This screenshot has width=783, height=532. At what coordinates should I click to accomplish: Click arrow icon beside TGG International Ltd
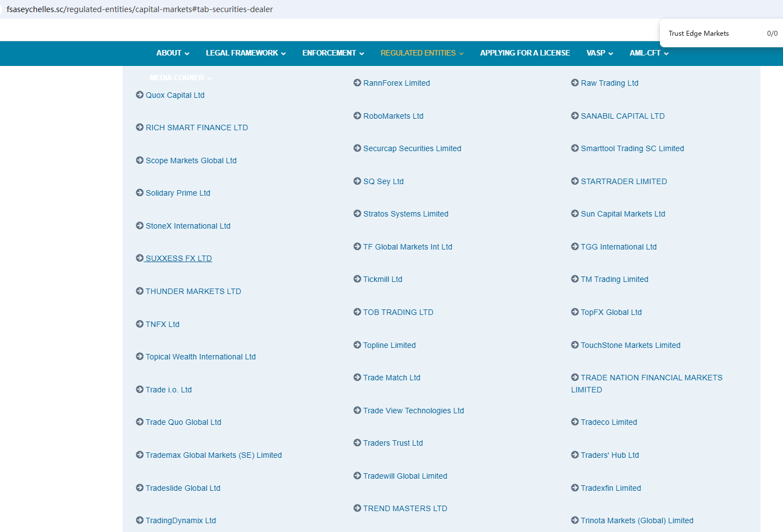[x=575, y=247]
